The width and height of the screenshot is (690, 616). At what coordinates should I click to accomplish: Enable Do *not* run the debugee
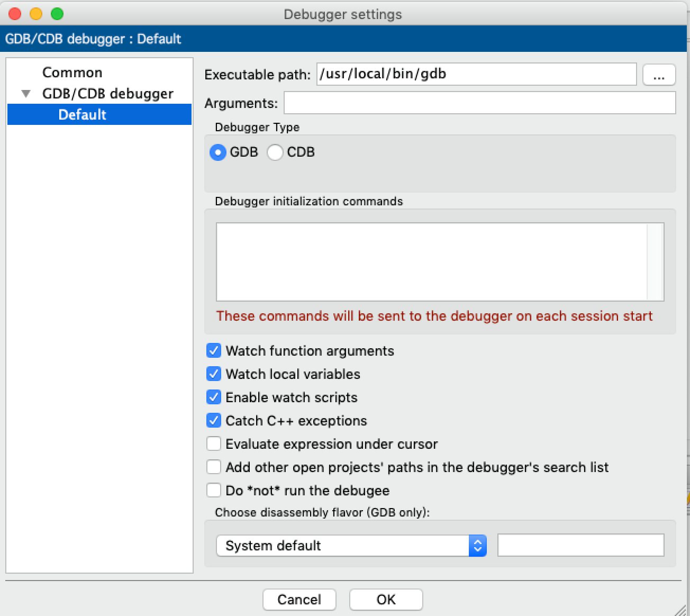(x=214, y=491)
